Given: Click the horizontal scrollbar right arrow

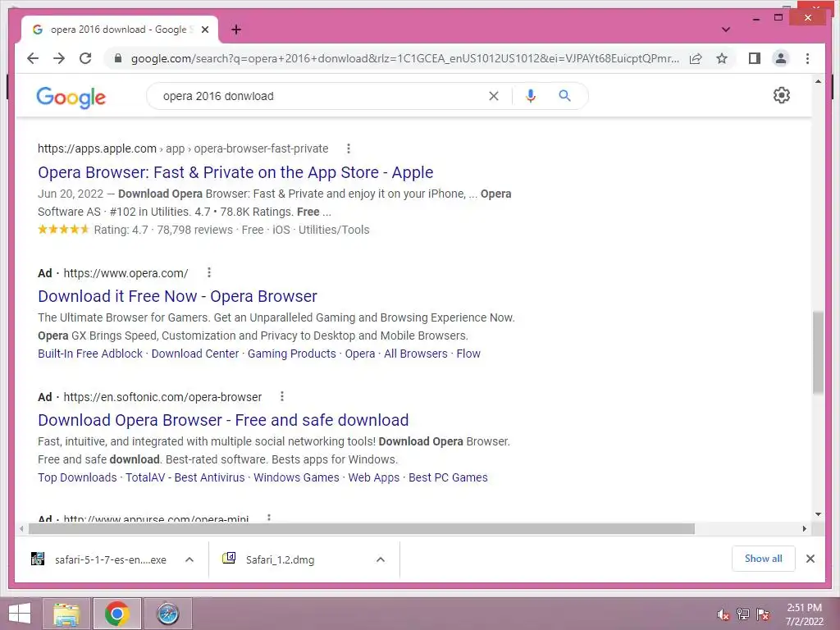Looking at the screenshot, I should point(804,529).
